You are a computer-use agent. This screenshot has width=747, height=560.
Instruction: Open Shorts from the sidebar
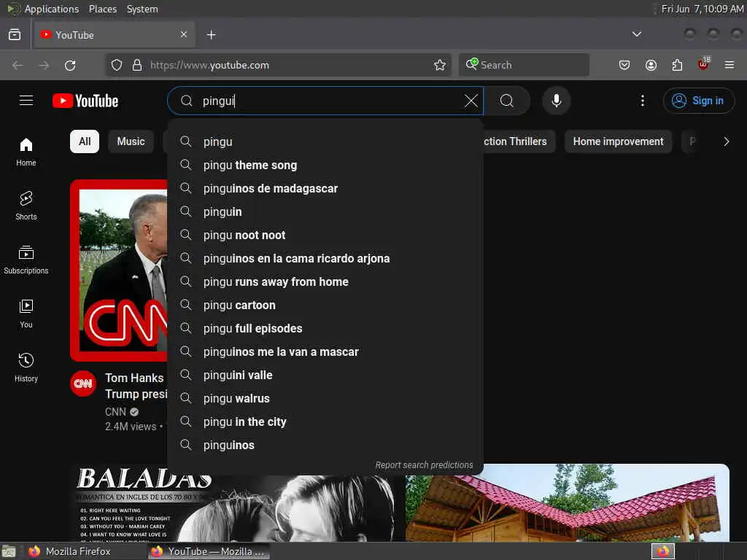(x=26, y=206)
